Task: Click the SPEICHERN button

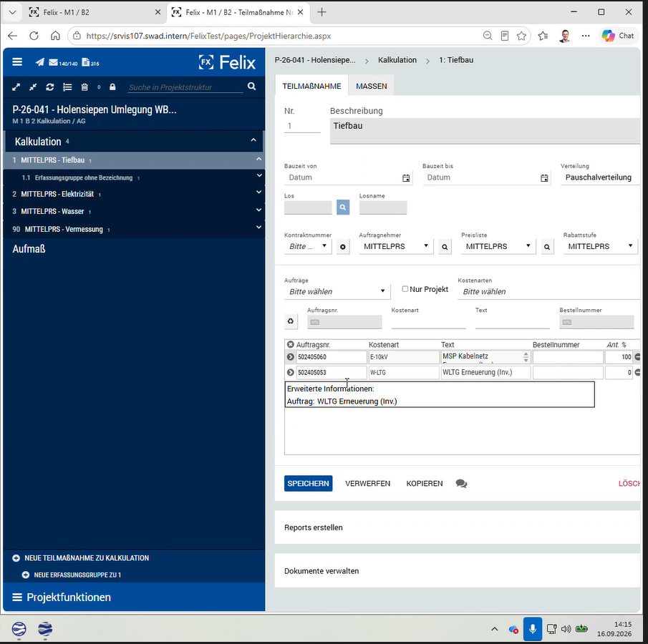Action: (309, 483)
